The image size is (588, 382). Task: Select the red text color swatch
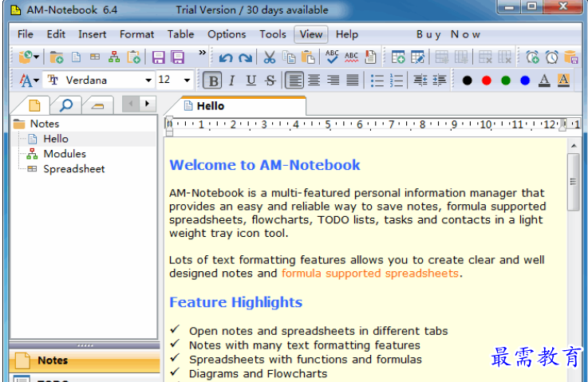(487, 81)
